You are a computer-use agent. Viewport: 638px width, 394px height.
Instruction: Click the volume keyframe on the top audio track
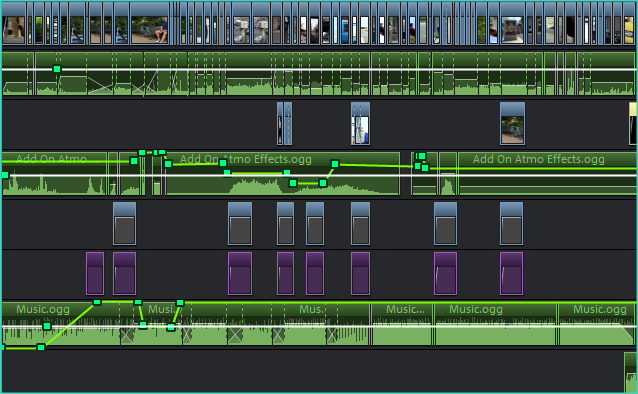click(57, 69)
